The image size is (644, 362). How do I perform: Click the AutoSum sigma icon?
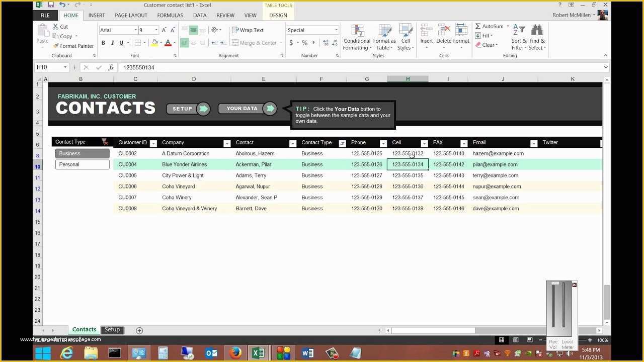(478, 26)
